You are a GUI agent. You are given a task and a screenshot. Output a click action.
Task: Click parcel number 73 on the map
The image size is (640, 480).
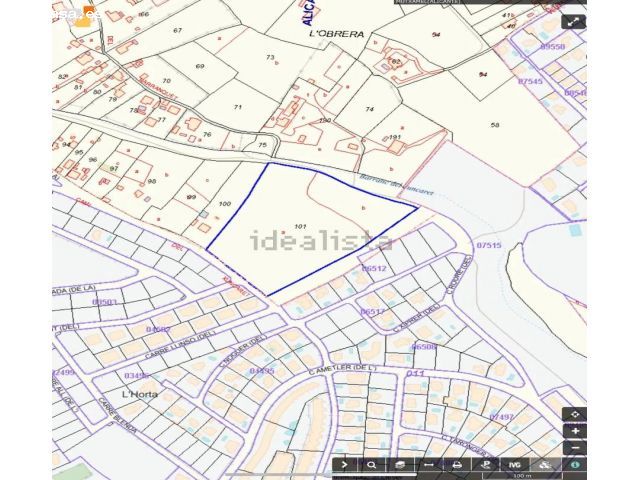click(270, 57)
